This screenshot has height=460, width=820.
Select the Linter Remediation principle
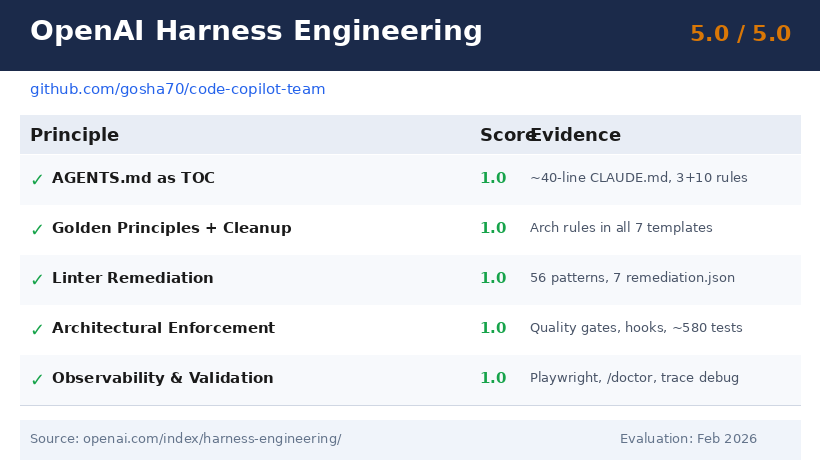pyautogui.click(x=133, y=278)
